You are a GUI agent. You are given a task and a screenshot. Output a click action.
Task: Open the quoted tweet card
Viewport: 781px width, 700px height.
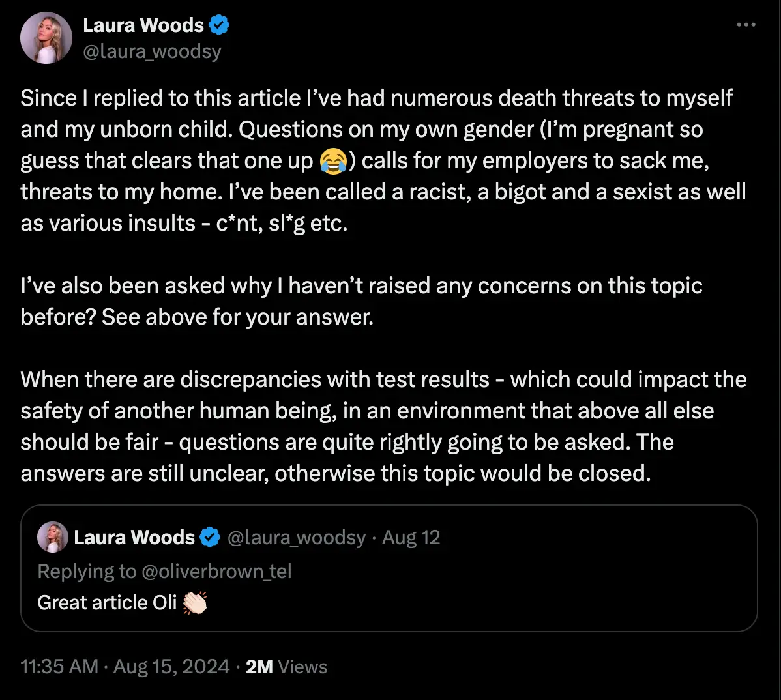coord(522,587)
